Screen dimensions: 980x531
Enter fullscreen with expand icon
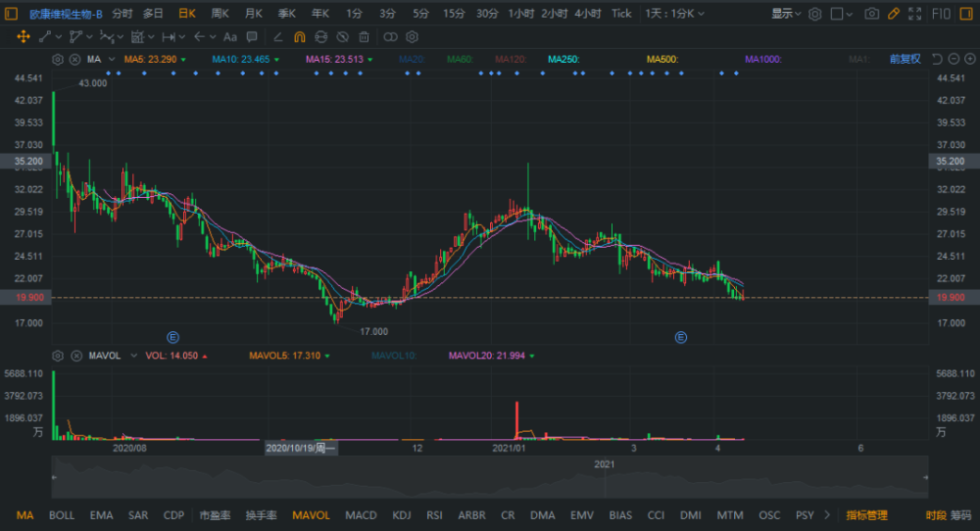[915, 13]
